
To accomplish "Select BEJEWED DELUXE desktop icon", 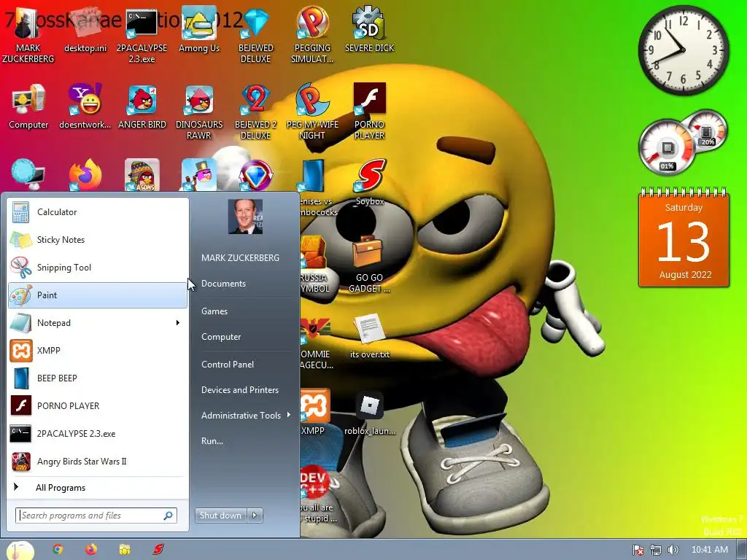I will tap(256, 36).
